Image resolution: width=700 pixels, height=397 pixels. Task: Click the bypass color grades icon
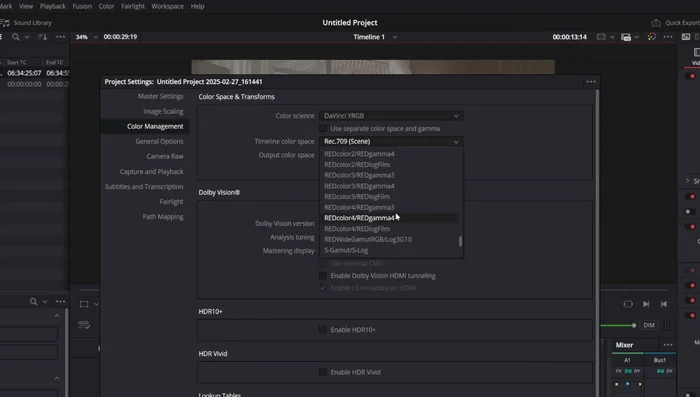pyautogui.click(x=652, y=37)
